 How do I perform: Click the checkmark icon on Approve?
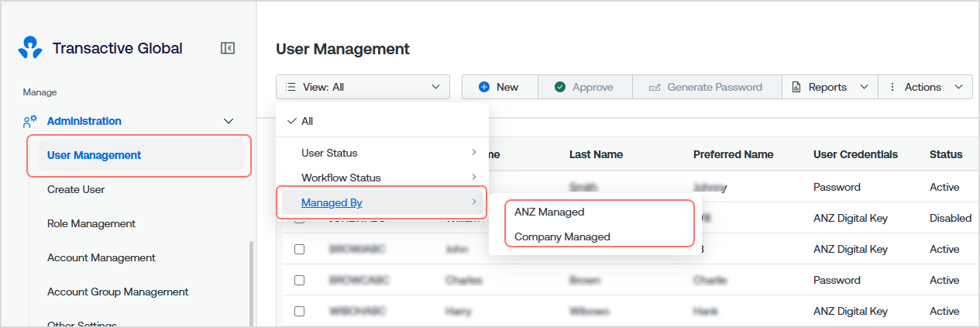click(x=560, y=87)
